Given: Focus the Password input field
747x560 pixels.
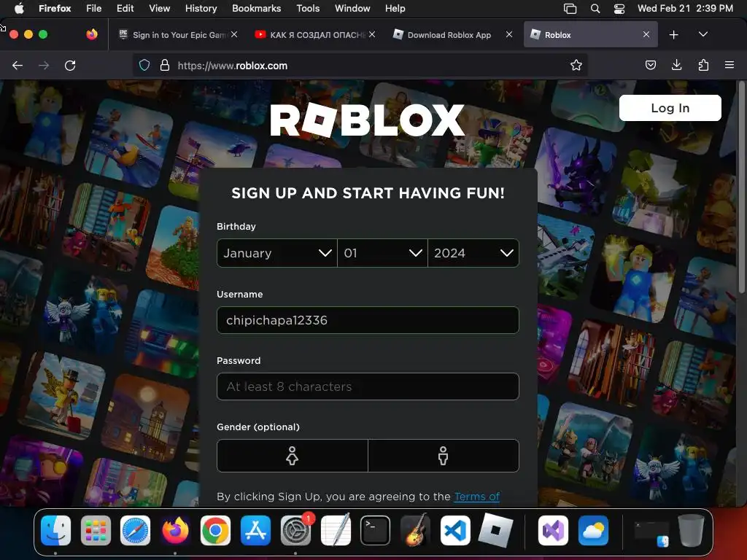Looking at the screenshot, I should click(368, 386).
